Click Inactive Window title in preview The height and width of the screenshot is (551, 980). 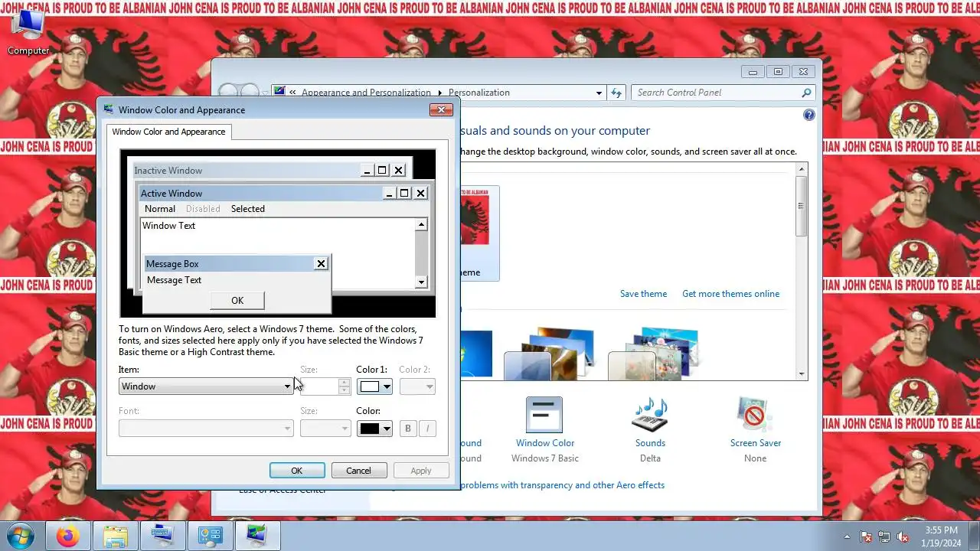pos(168,171)
